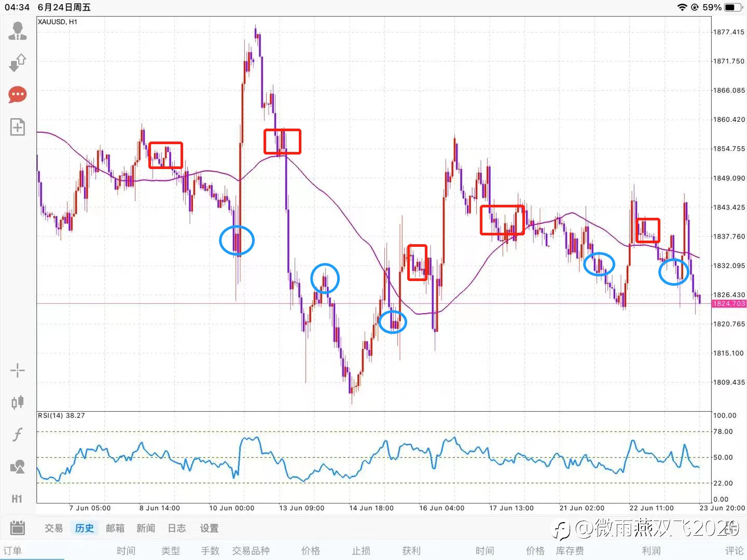Tap the new order plus document icon
This screenshot has width=747, height=560.
pyautogui.click(x=17, y=127)
